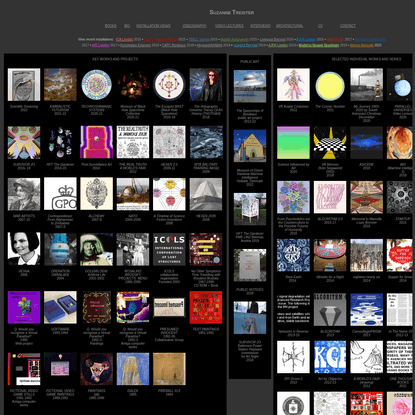
Task: Open The Escapist BHST thumbnail
Action: [x=169, y=85]
